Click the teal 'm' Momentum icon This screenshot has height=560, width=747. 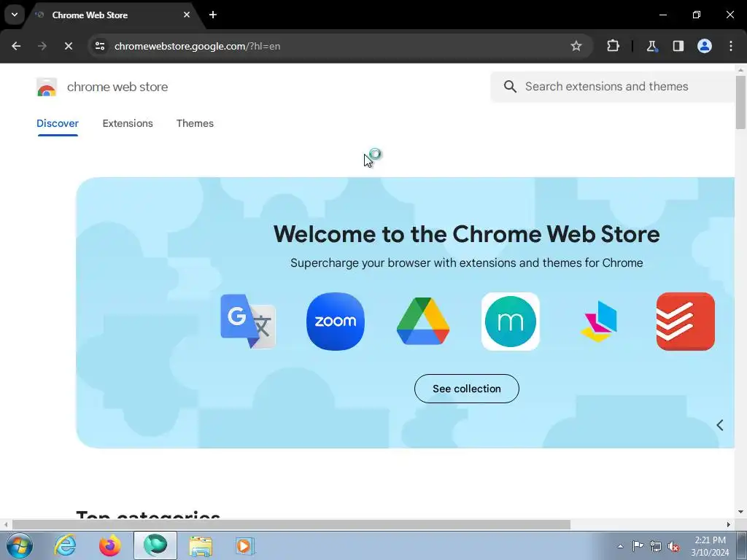point(510,322)
